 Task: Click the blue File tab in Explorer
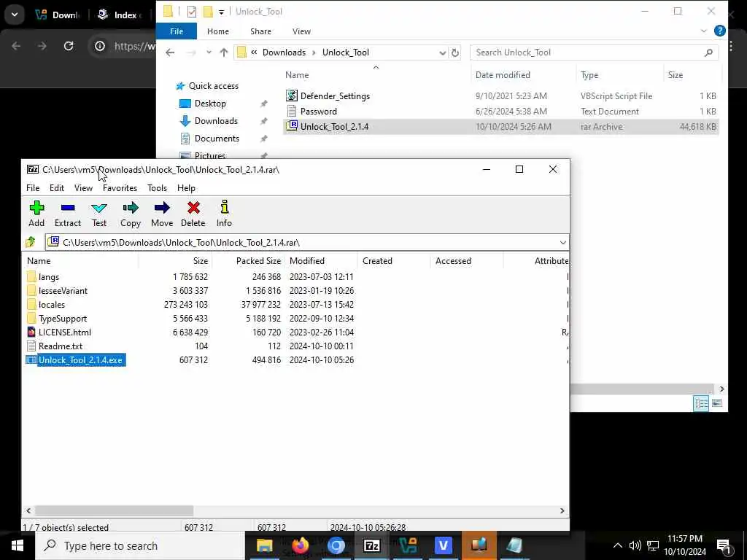click(177, 31)
